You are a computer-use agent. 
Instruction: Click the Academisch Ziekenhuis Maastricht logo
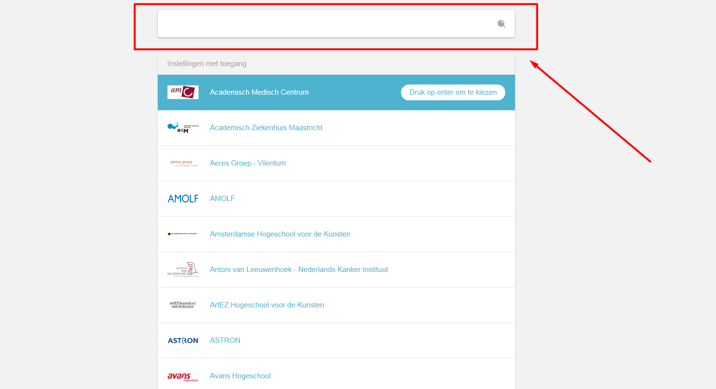click(183, 128)
